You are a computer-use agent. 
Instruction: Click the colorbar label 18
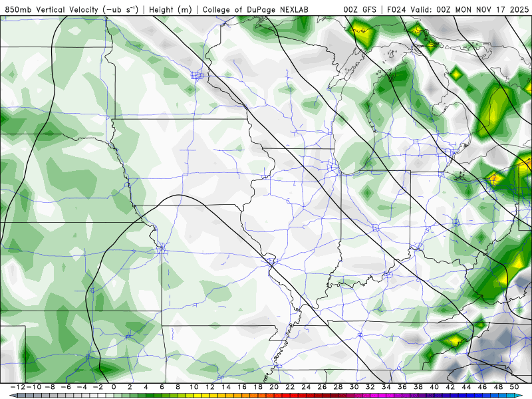(x=258, y=387)
